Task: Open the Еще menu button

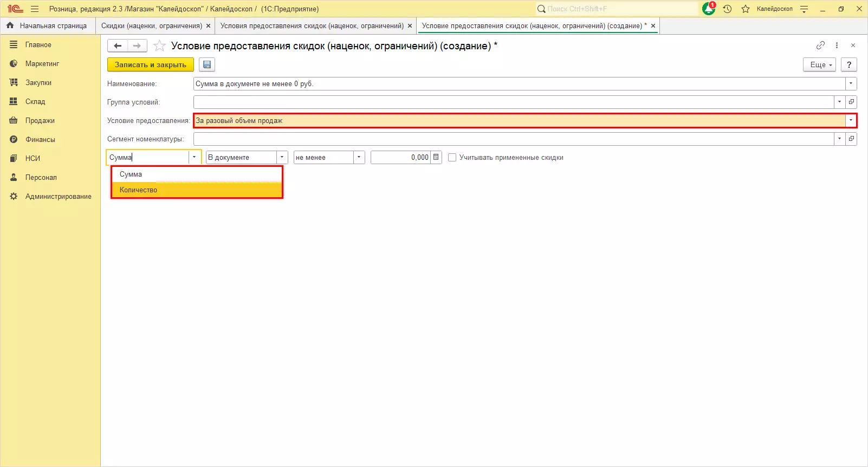Action: pos(820,64)
